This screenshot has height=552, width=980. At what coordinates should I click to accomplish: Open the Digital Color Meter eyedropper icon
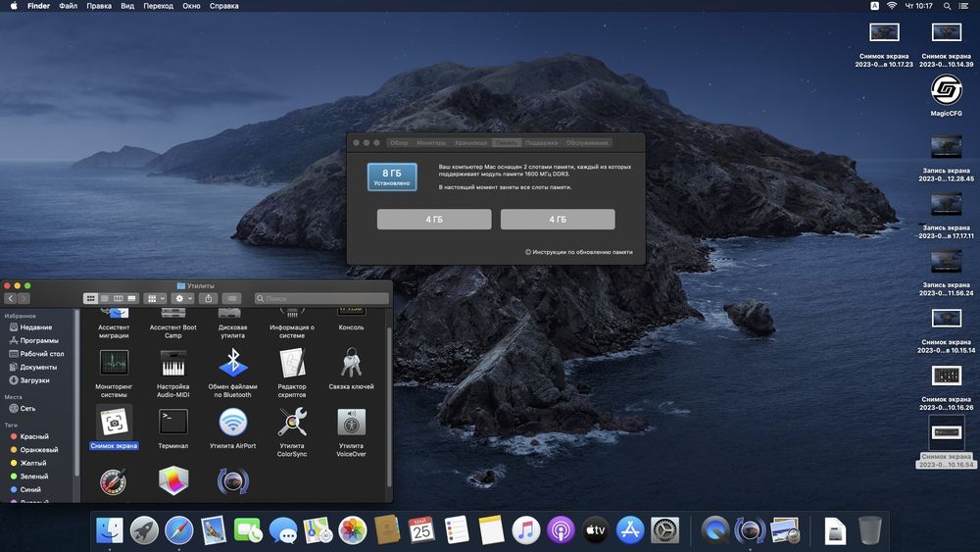[114, 481]
